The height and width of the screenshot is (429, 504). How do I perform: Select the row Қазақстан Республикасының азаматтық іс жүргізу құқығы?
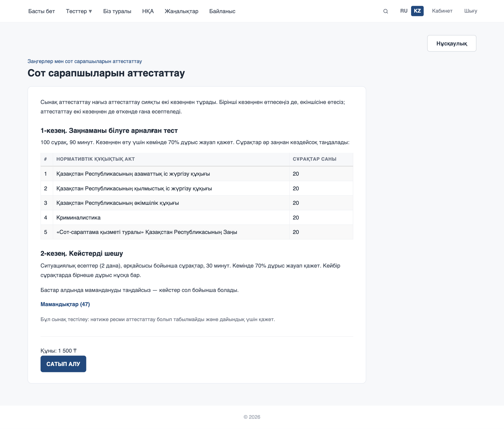point(197,174)
